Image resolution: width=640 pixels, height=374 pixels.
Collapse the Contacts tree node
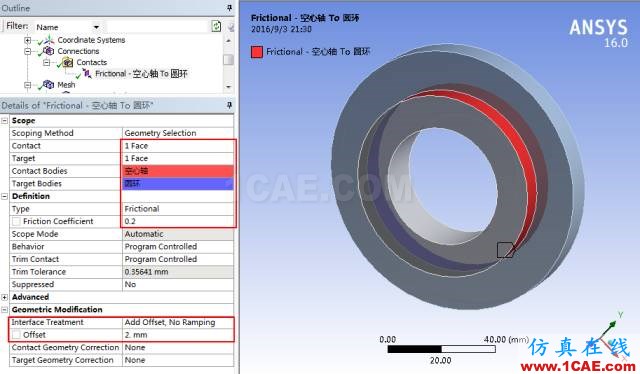click(x=47, y=62)
